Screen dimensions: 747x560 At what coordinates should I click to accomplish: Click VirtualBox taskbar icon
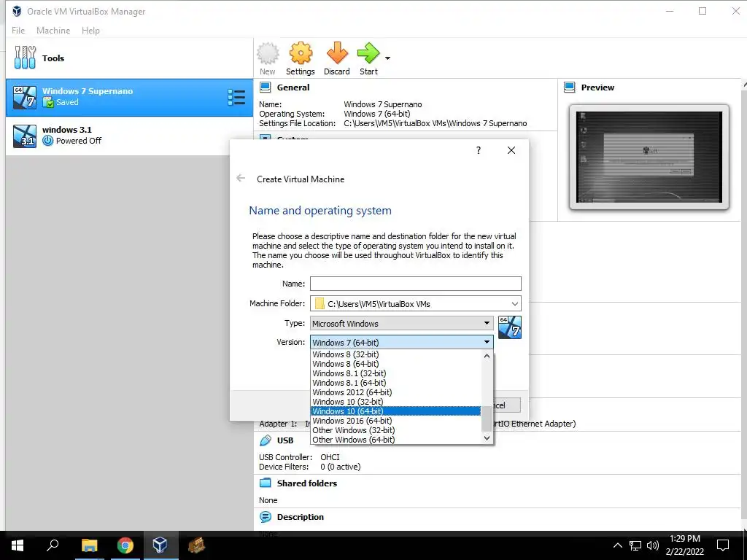pos(160,545)
